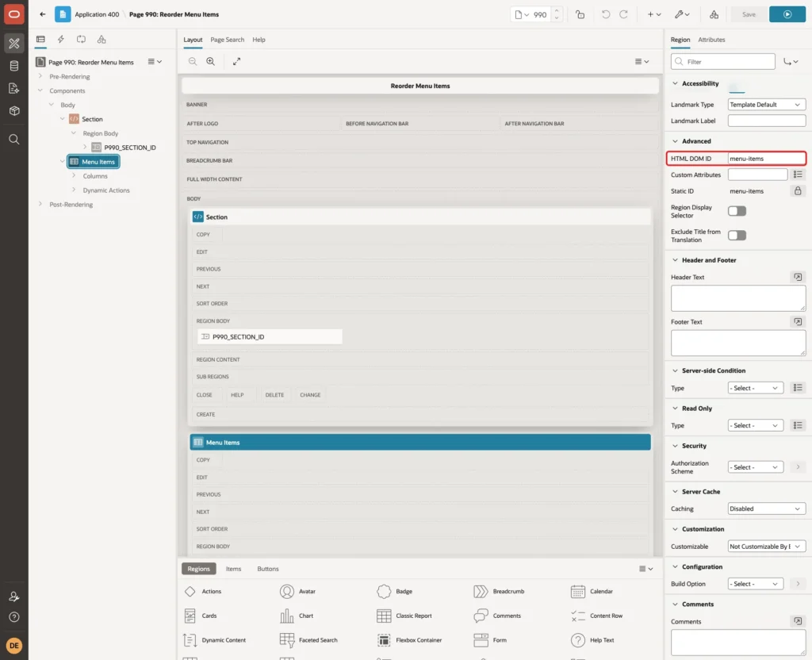Select Classic Report region in gallery
The image size is (812, 660).
pyautogui.click(x=404, y=616)
